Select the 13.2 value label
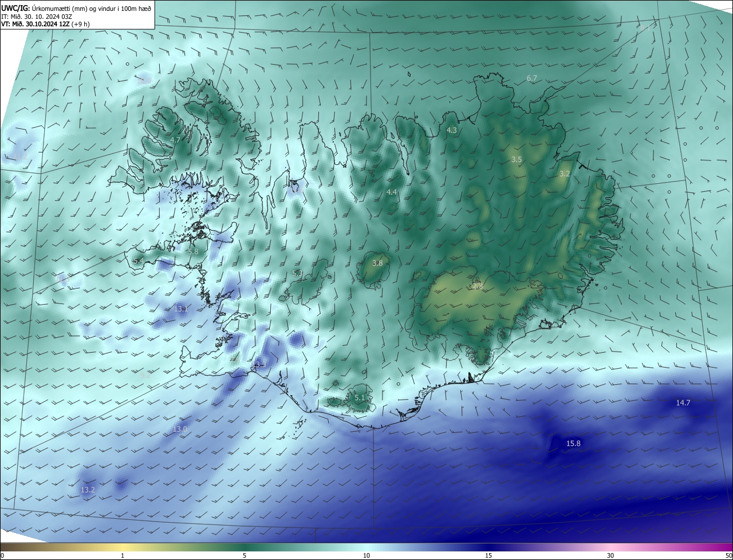Screen dimensions: 733x560 tap(88, 490)
